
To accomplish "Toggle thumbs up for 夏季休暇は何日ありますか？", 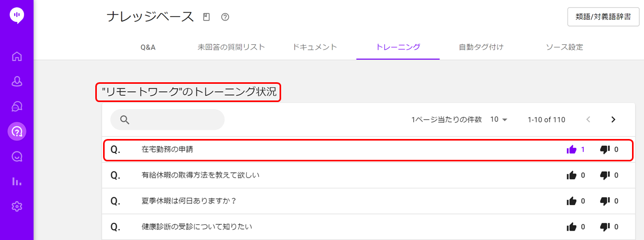I will click(572, 201).
